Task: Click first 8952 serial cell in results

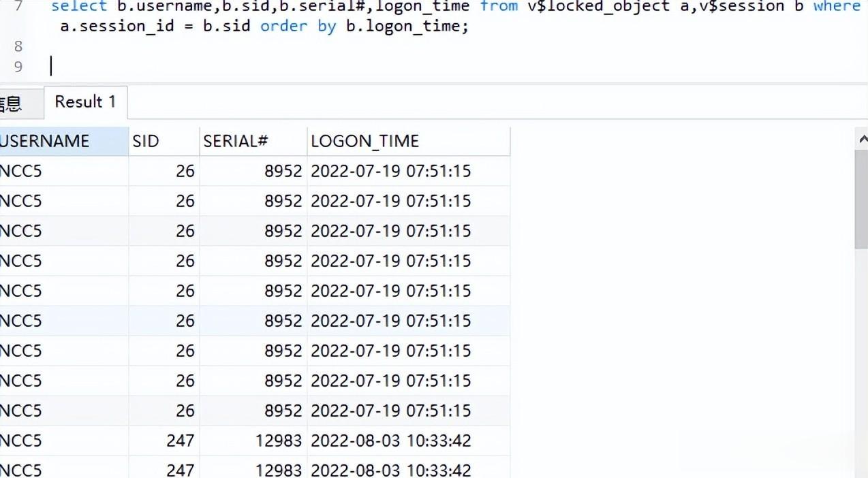Action: (253, 171)
